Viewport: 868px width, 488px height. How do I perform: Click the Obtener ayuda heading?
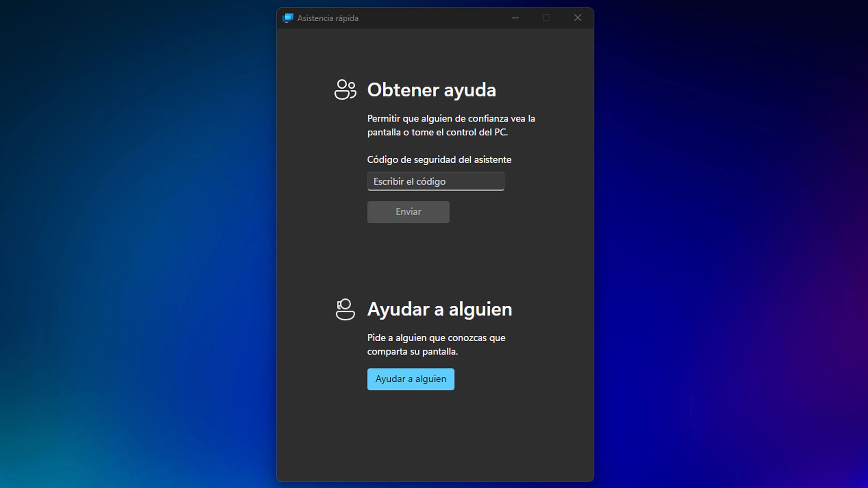(x=431, y=90)
